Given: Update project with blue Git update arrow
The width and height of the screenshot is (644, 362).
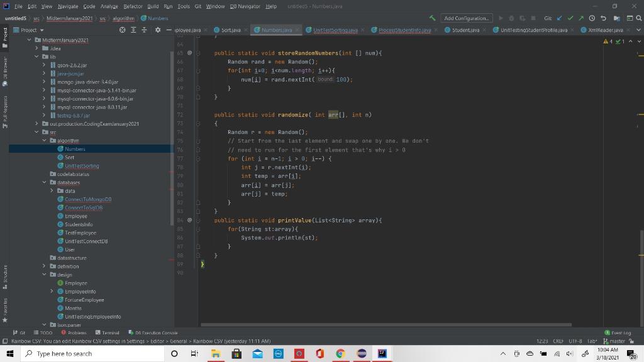Looking at the screenshot, I should 559,18.
